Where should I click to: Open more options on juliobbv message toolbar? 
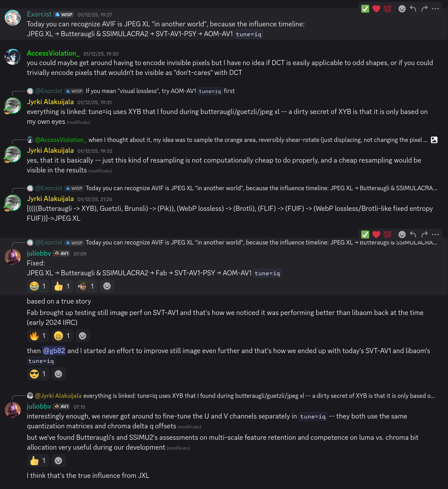436,234
